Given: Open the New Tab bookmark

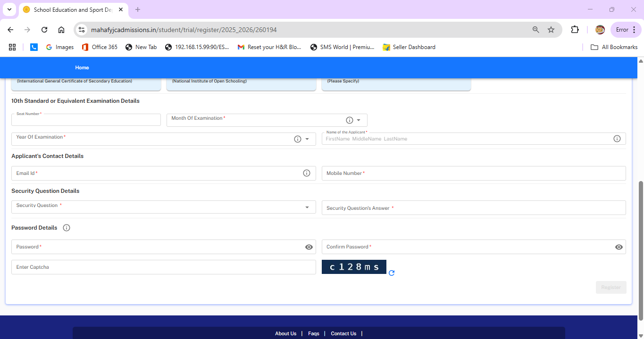Looking at the screenshot, I should point(141,47).
